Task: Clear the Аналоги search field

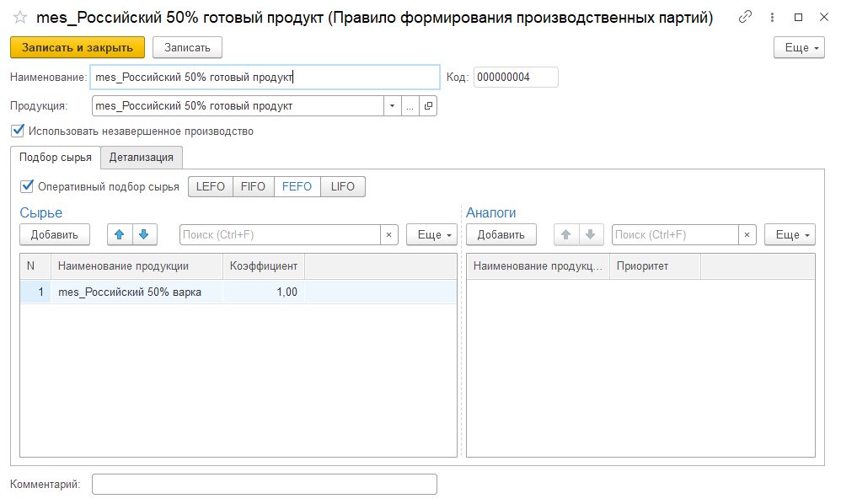Action: [747, 235]
